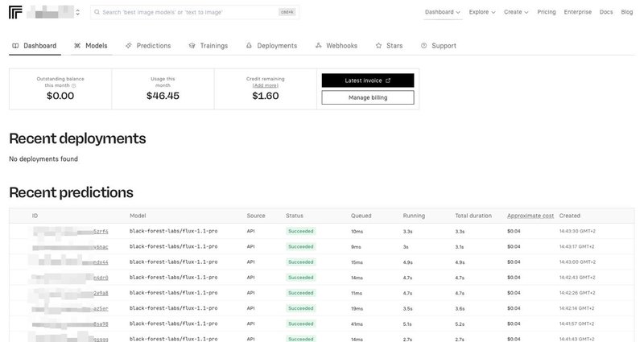Click Succeeded status in the 5zrf4 row
This screenshot has width=644, height=342.
click(300, 231)
